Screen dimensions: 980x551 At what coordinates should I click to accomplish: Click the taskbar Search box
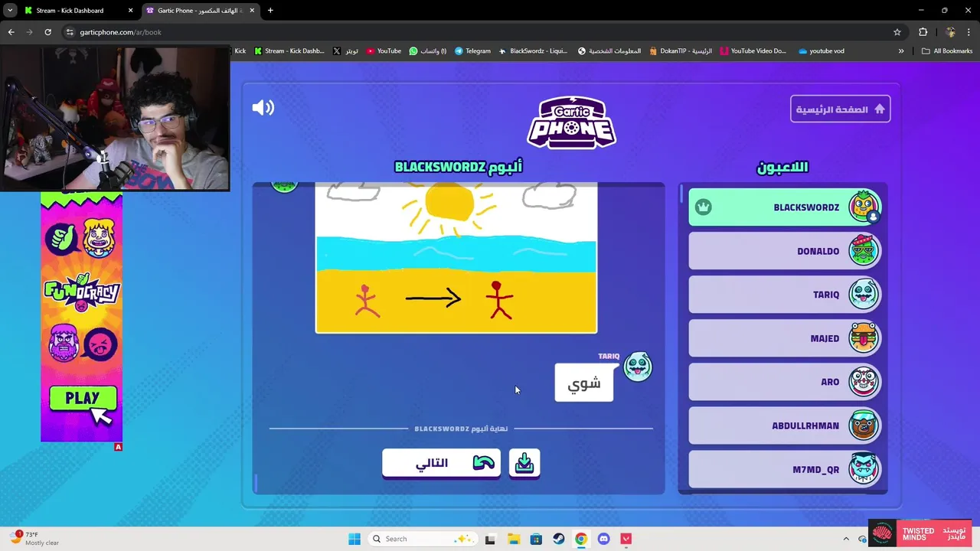point(423,539)
